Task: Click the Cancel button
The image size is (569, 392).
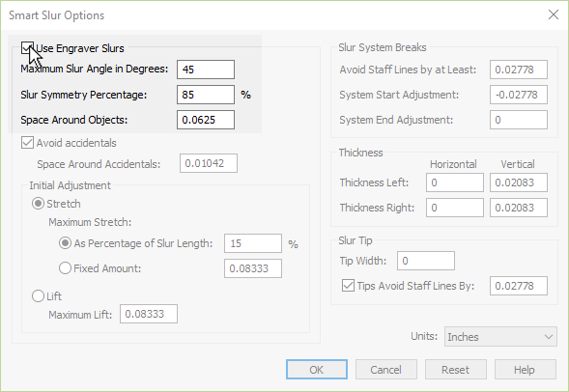Action: click(386, 370)
